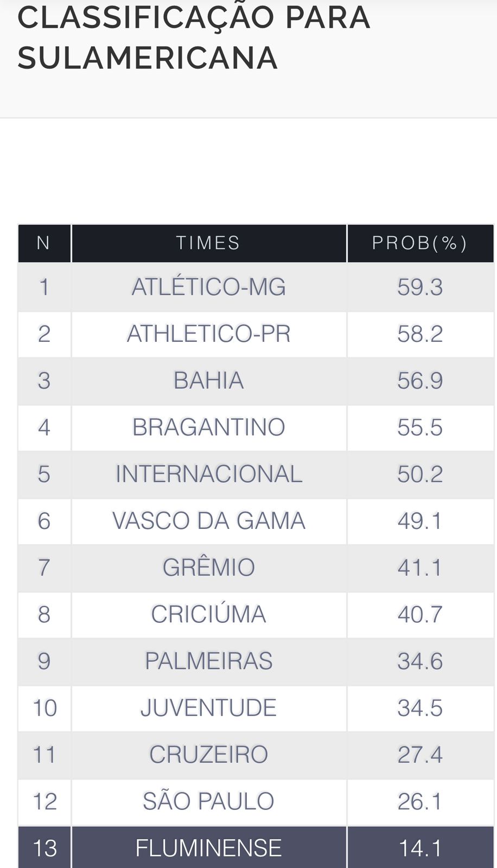Select the JUVENTUDE team row
497x868 pixels.
click(x=256, y=707)
